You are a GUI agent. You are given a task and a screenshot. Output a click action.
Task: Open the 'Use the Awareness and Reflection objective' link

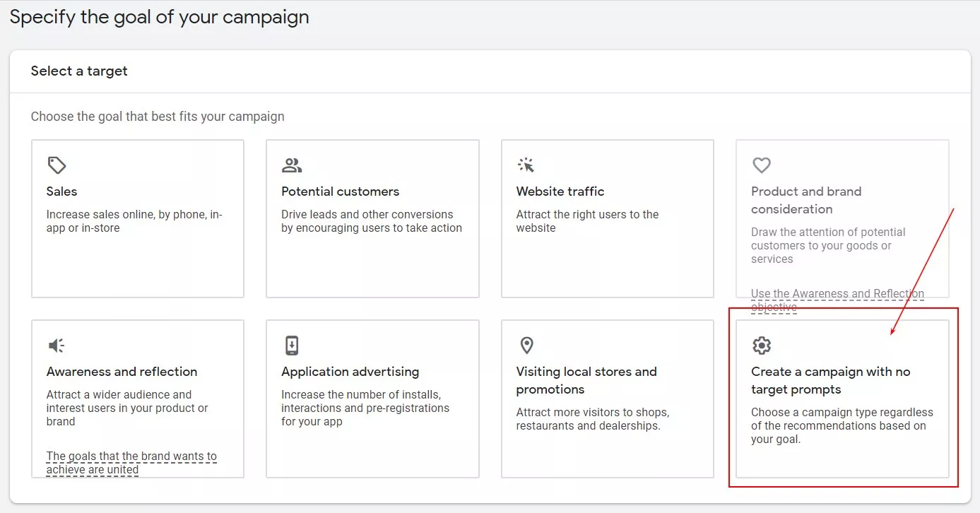(x=837, y=300)
